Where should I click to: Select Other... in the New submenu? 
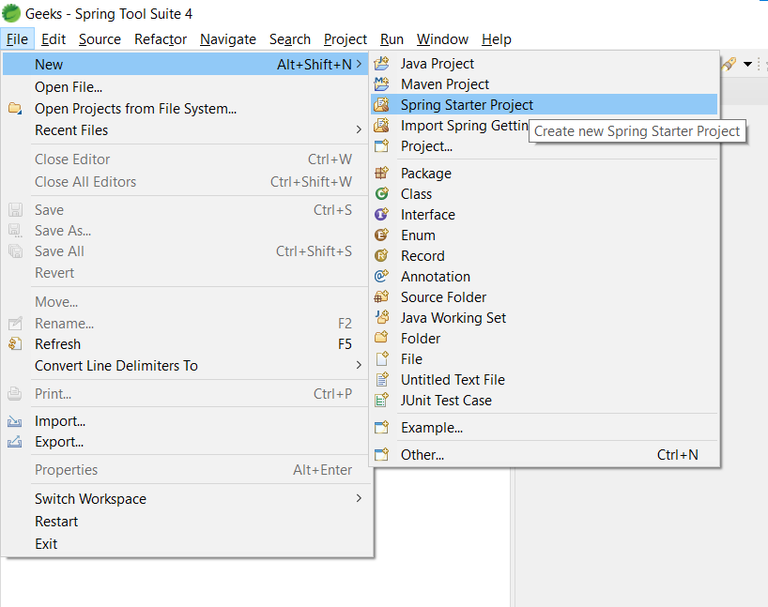(422, 454)
